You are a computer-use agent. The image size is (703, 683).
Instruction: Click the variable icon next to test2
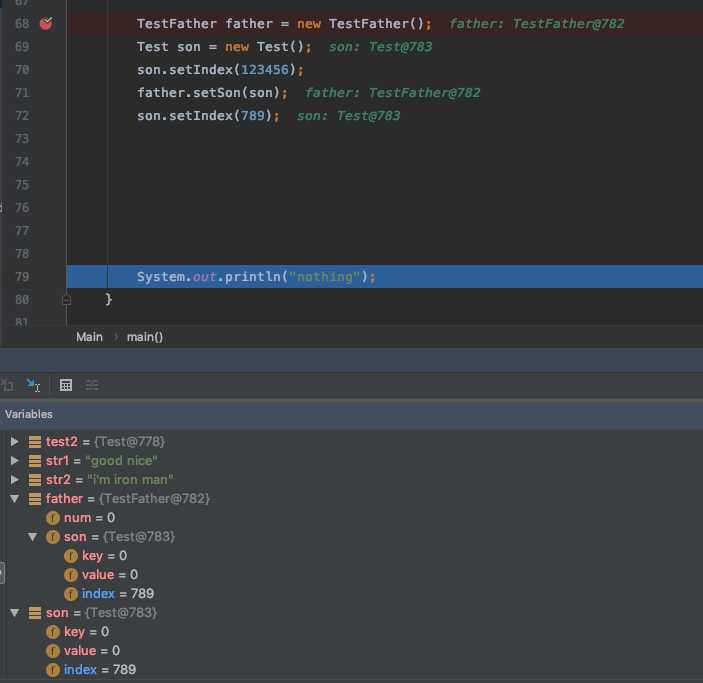coord(35,442)
